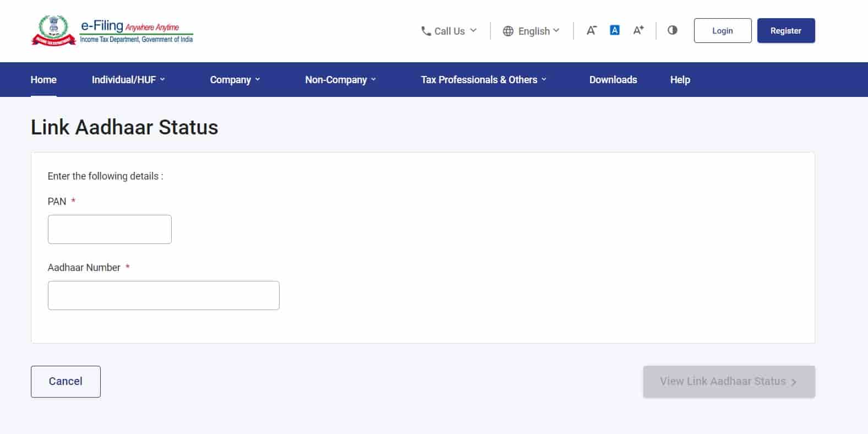Toggle high contrast mode icon
Viewport: 868px width, 434px height.
[x=672, y=30]
